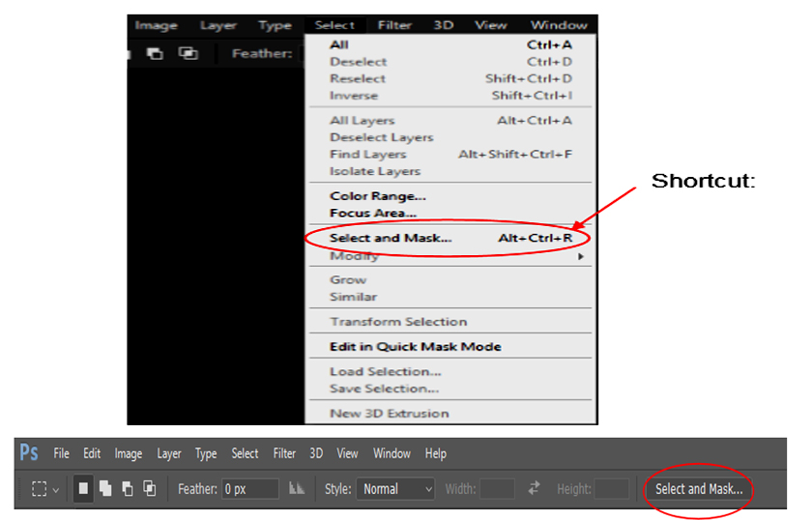Select the Intersect with selection icon

pos(150,488)
